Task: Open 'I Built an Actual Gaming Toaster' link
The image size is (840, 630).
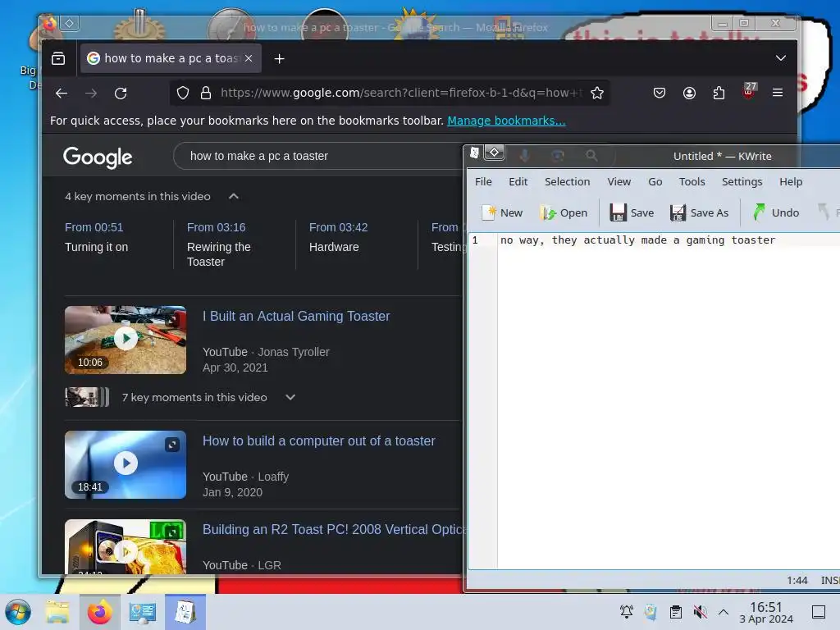Action: point(296,316)
